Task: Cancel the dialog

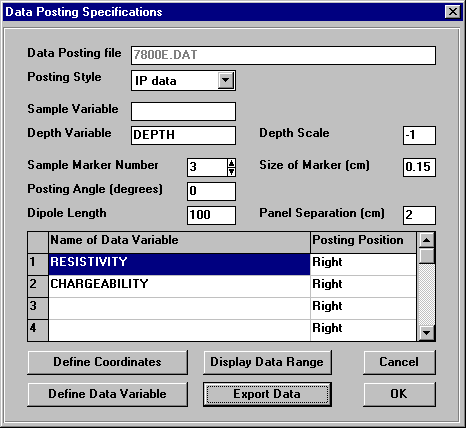Action: point(399,362)
